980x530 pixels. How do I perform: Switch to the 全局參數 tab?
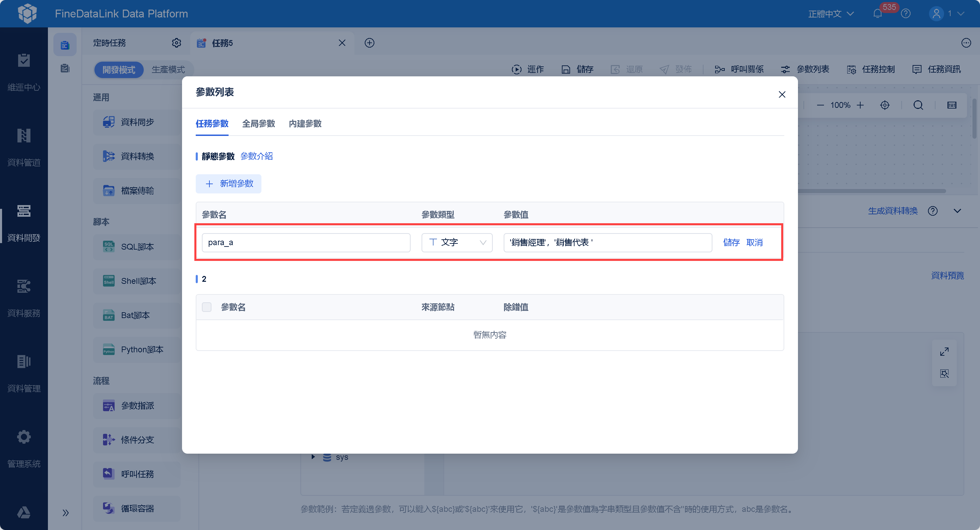[x=258, y=123]
